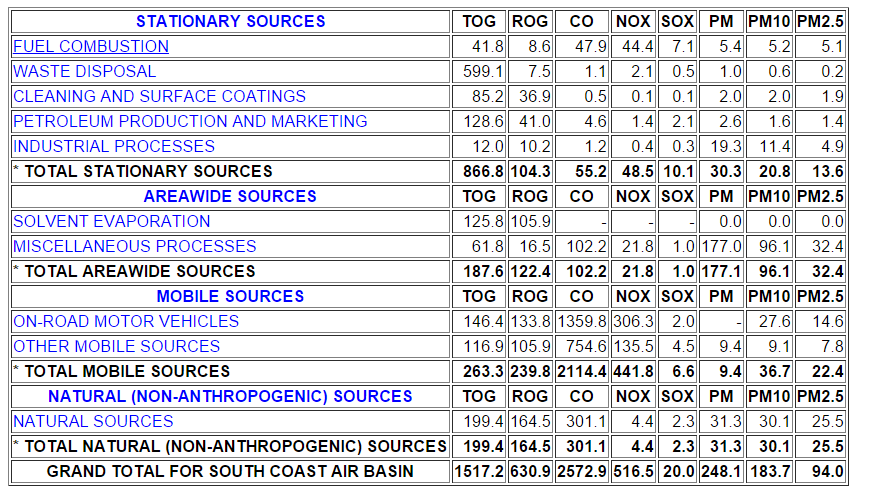The width and height of the screenshot is (872, 492).
Task: Open ON-ROAD MOTOR VEHICLES link
Action: point(126,321)
